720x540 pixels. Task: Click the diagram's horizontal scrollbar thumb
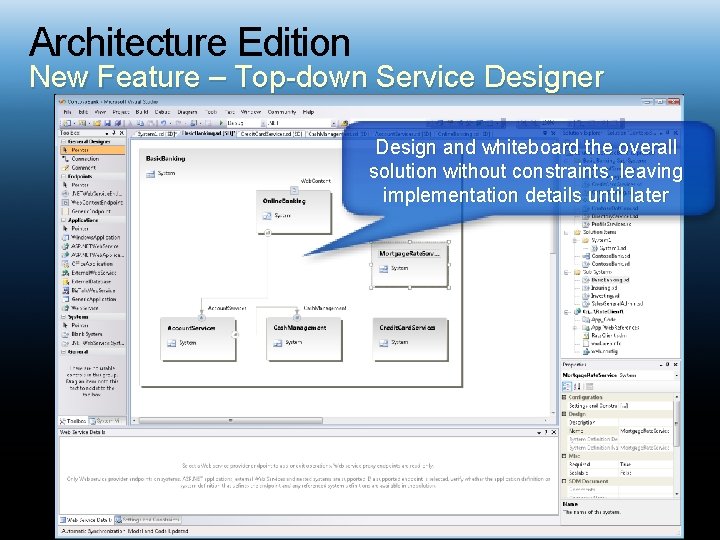pos(231,420)
